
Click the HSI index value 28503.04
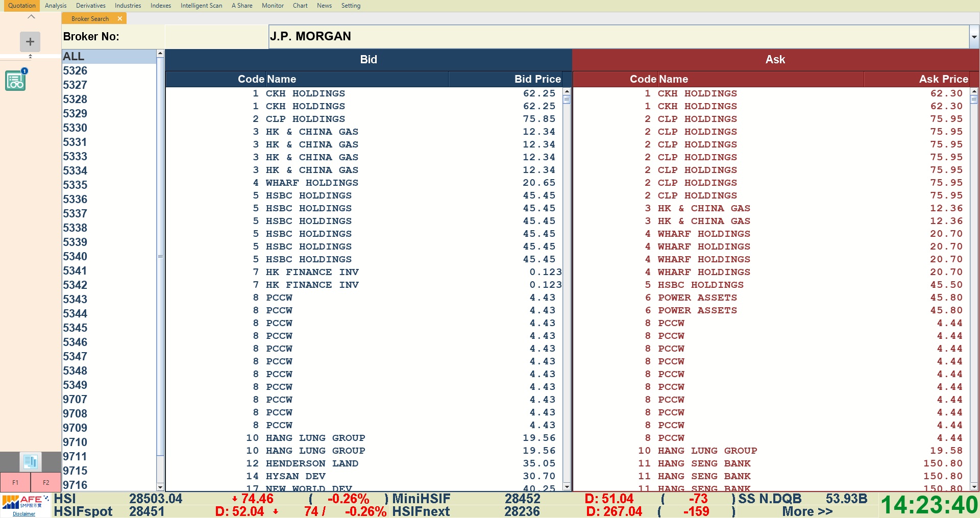156,499
